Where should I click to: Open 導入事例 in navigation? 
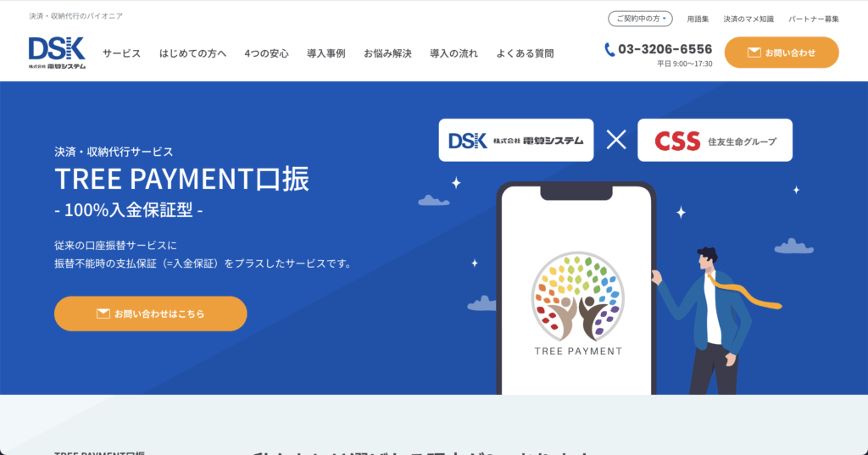pos(326,53)
